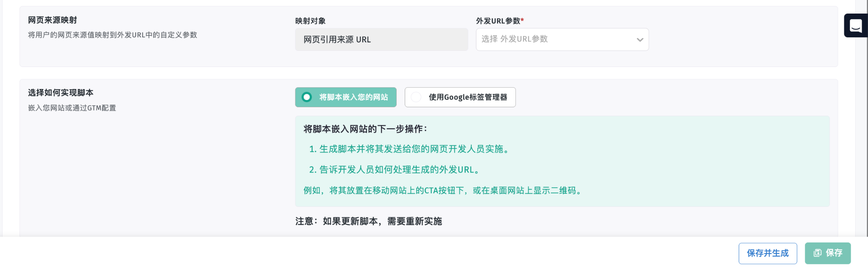This screenshot has height=270, width=868.
Task: Click the example text mentioning CTA按钮
Action: point(443,190)
